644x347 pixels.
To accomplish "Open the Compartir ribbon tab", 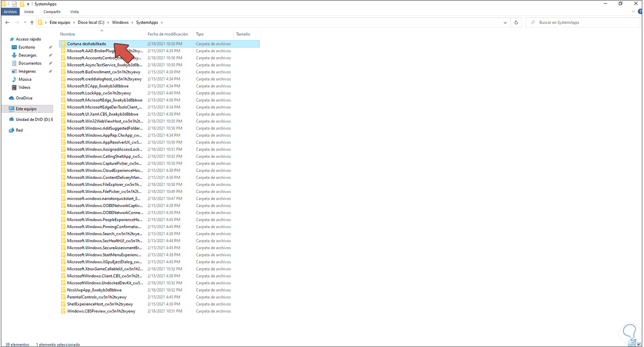I will pos(52,12).
